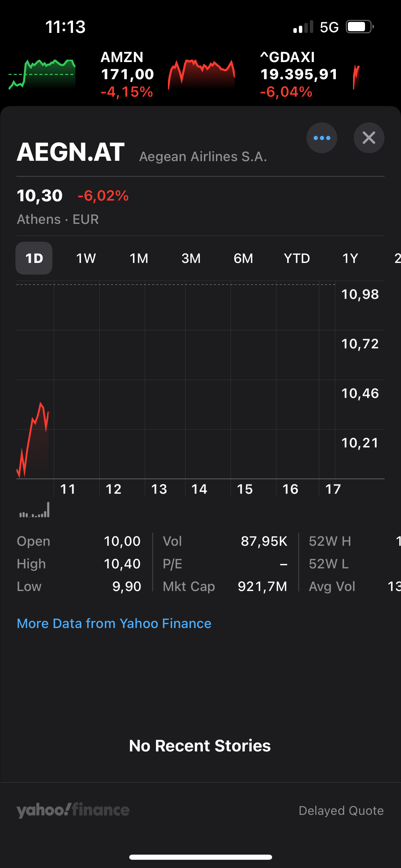Tap the volume bars below the chart

click(x=34, y=510)
